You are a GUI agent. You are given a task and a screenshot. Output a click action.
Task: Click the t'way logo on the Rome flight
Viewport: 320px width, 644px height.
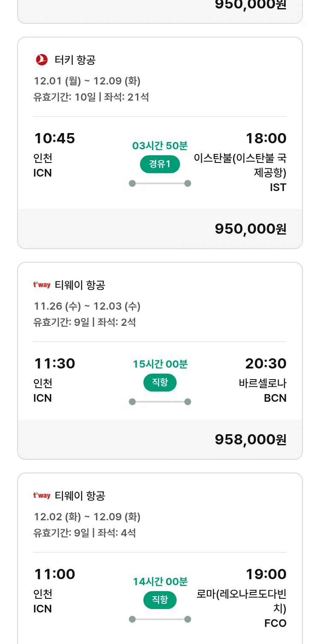(42, 496)
